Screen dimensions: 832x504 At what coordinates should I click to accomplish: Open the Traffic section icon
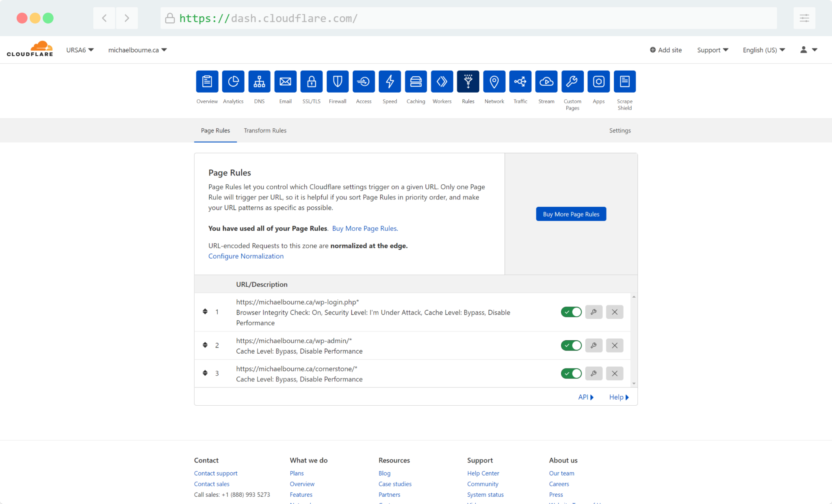(x=520, y=82)
